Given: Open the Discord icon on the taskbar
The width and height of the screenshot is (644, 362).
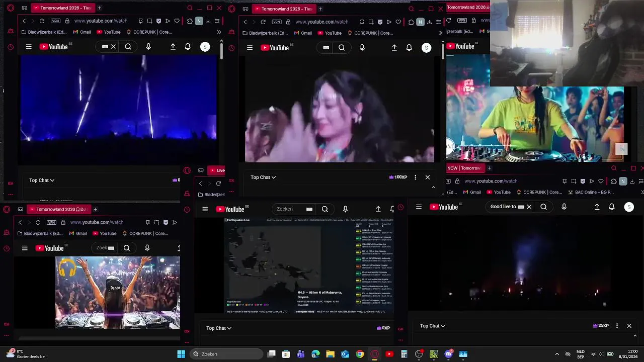Looking at the screenshot, I should point(448,354).
